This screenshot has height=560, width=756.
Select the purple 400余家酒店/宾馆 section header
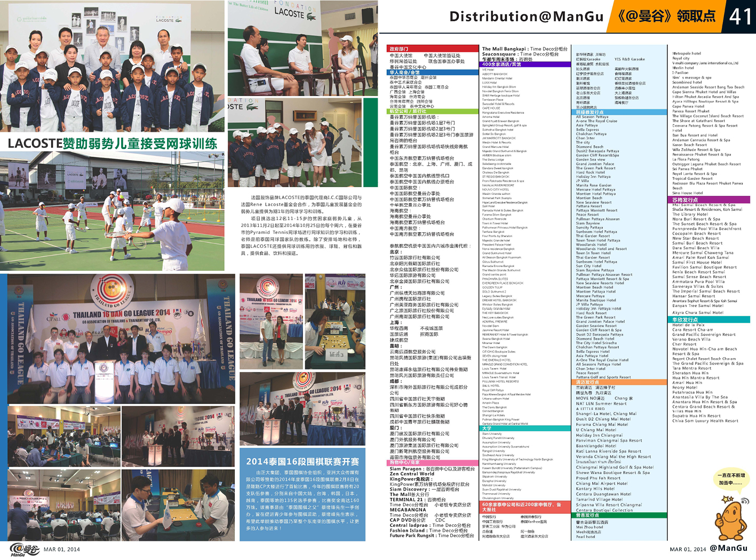(526, 65)
